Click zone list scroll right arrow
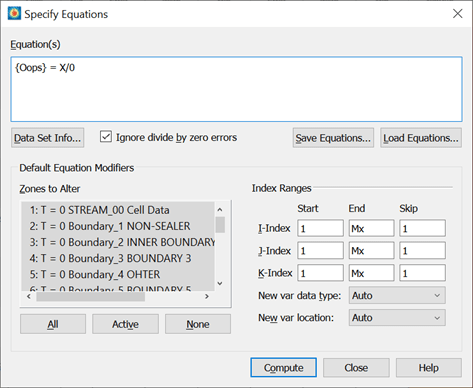The image size is (473, 388). [x=207, y=296]
